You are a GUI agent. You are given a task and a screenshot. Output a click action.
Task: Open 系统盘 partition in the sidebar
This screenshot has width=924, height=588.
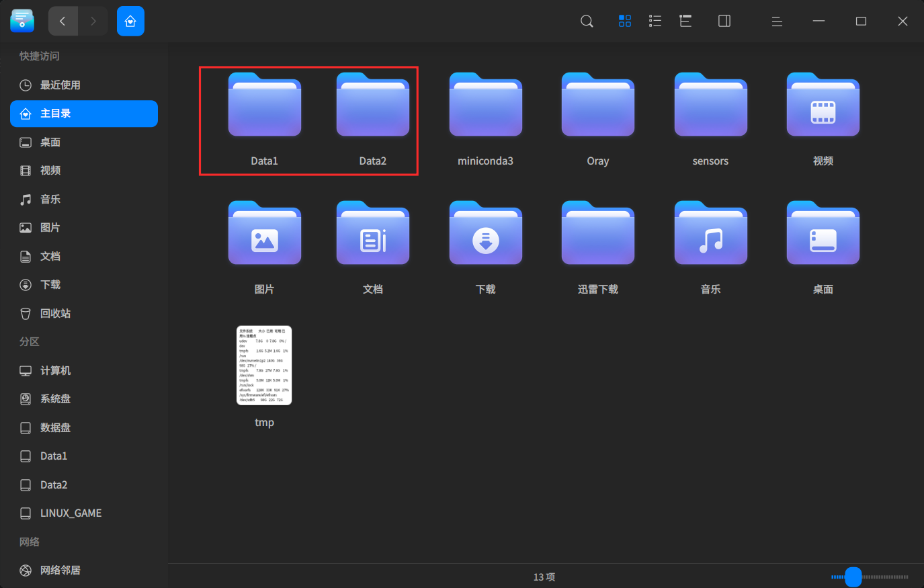click(x=84, y=399)
